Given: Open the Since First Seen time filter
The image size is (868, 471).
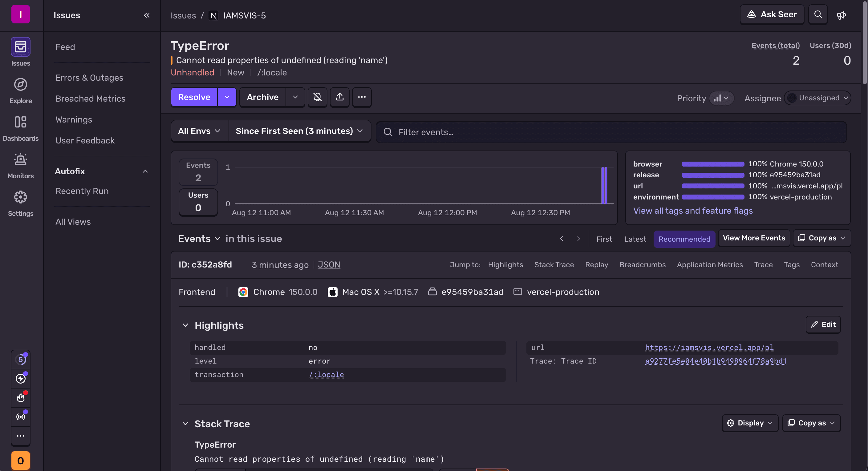Looking at the screenshot, I should [x=300, y=131].
